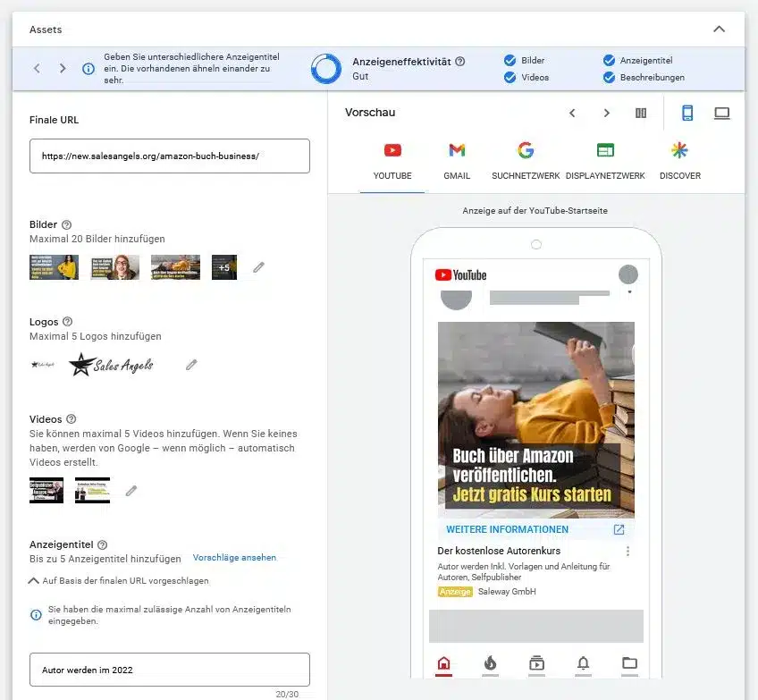Click WEITERE INFORMATIONEN in the ad preview
Image resolution: width=758 pixels, height=700 pixels.
[x=507, y=529]
